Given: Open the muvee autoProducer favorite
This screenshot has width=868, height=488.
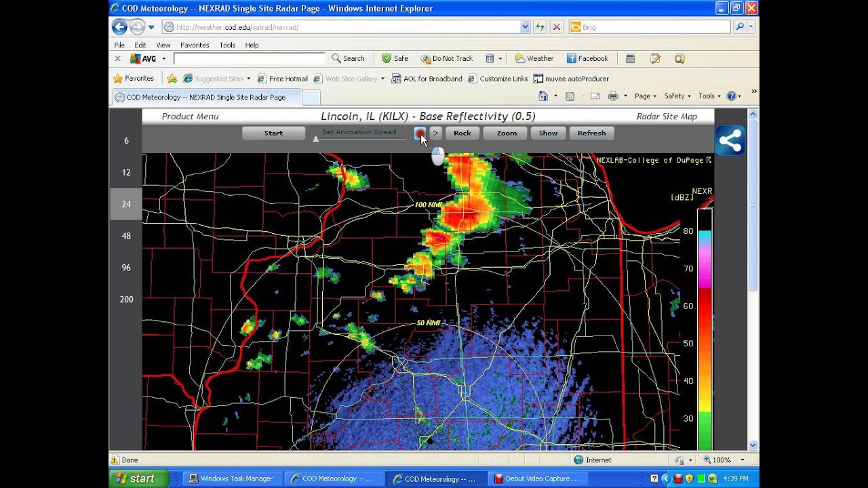Looking at the screenshot, I should pyautogui.click(x=571, y=79).
